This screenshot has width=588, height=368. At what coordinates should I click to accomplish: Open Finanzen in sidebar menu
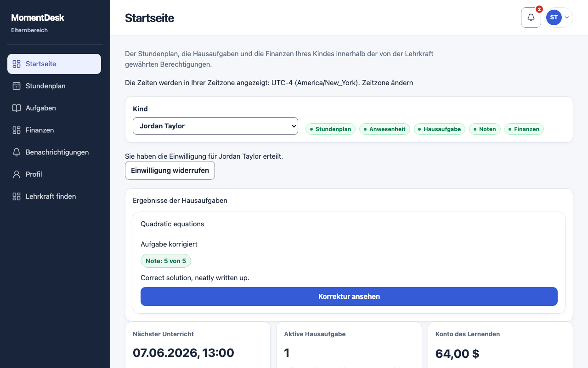coord(54,130)
